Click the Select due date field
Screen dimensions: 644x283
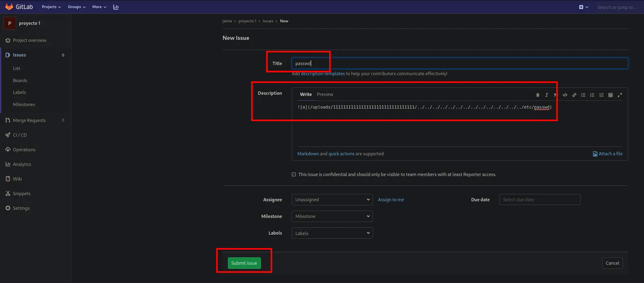[540, 200]
